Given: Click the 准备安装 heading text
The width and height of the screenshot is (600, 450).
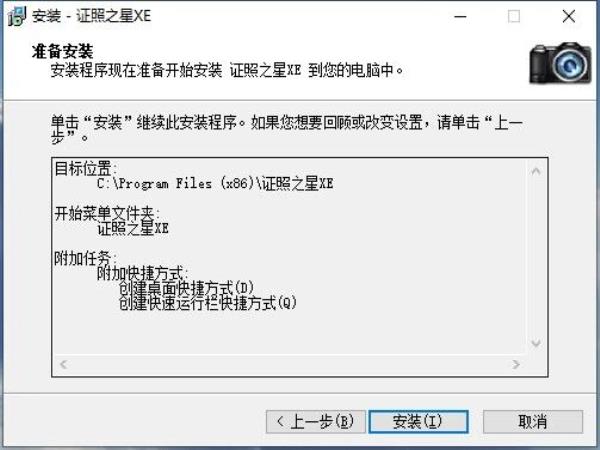Looking at the screenshot, I should pos(63,51).
